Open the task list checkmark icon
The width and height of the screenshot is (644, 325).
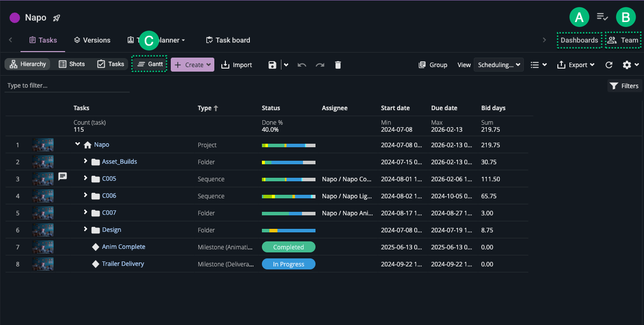[602, 17]
